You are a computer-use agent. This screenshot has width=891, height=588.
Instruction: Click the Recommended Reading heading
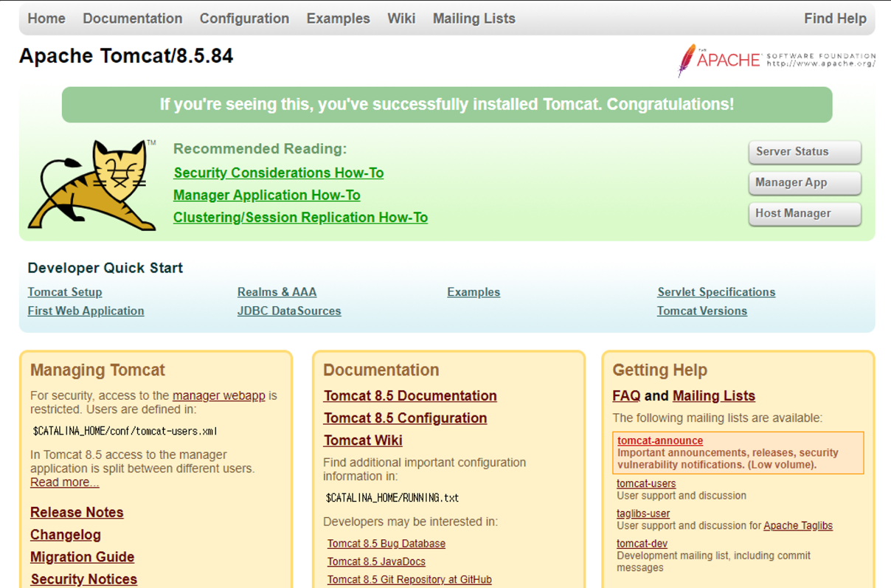coord(260,149)
